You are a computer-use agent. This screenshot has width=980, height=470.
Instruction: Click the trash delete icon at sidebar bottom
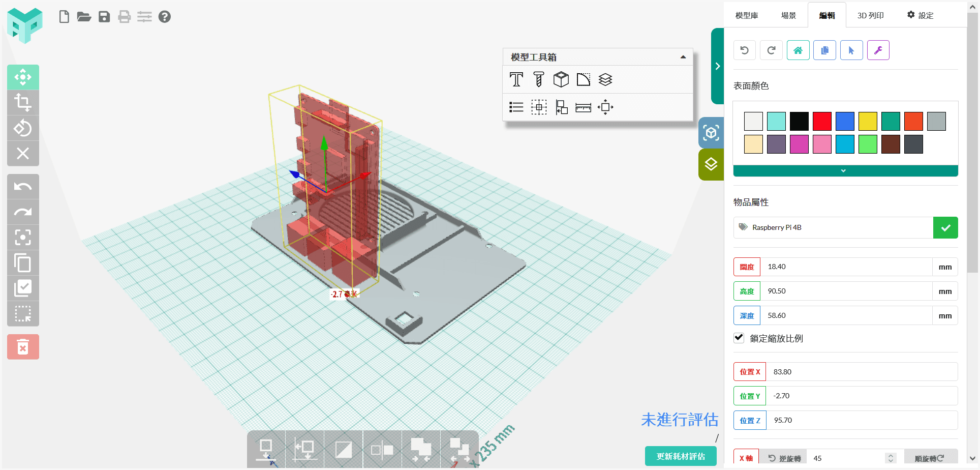(23, 346)
